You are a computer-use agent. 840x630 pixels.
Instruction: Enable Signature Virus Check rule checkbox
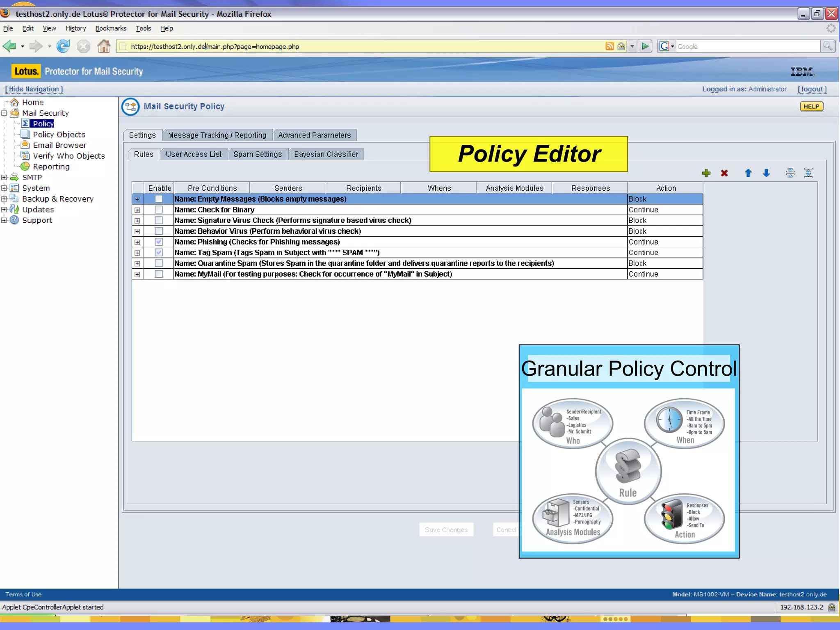(x=159, y=220)
